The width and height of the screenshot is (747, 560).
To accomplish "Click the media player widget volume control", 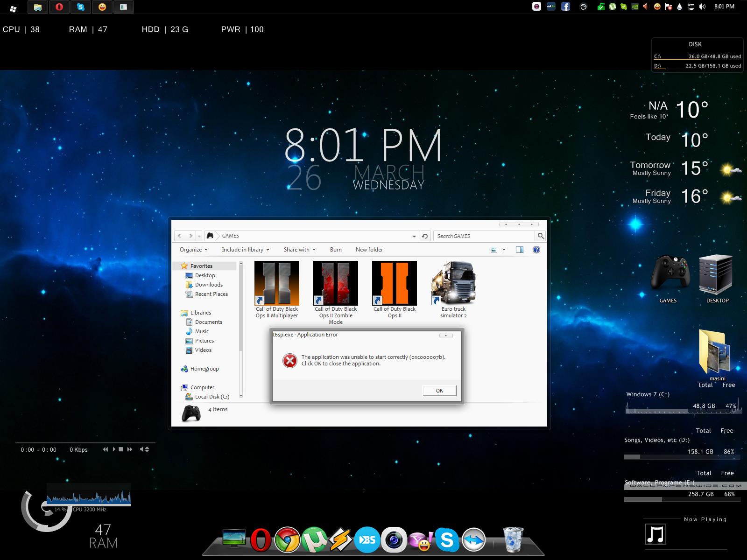I will tap(145, 449).
